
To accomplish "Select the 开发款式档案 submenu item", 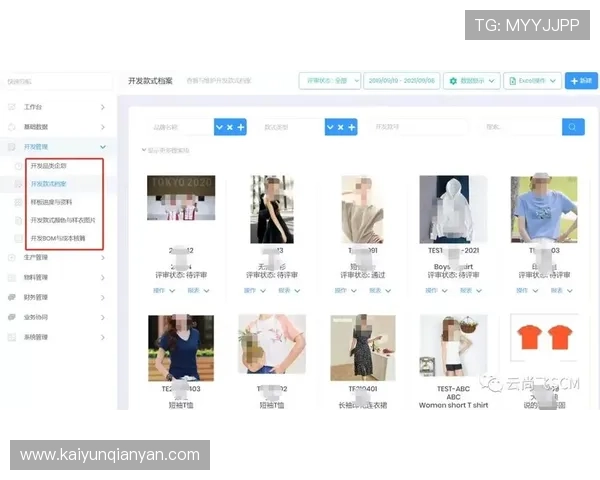I will pyautogui.click(x=49, y=184).
